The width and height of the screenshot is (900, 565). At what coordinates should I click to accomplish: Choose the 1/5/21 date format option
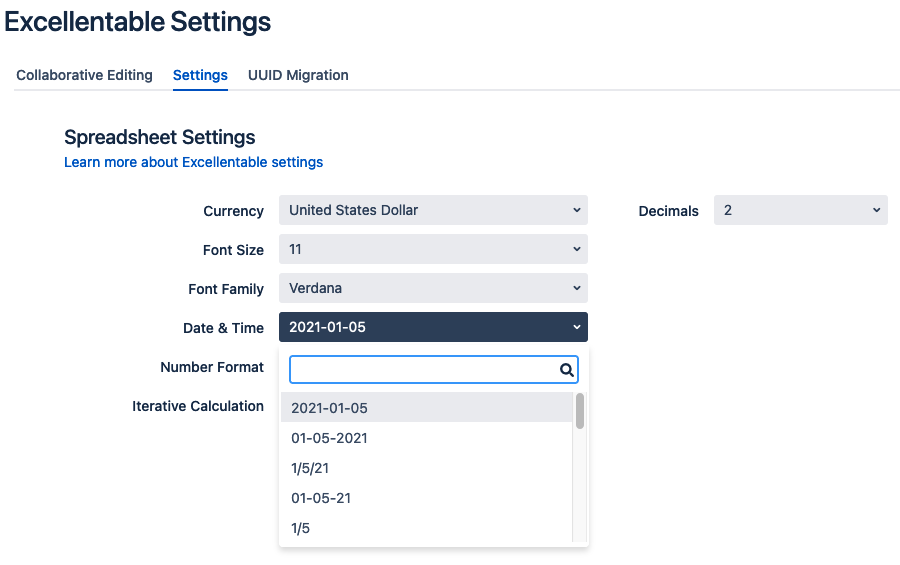pos(426,468)
